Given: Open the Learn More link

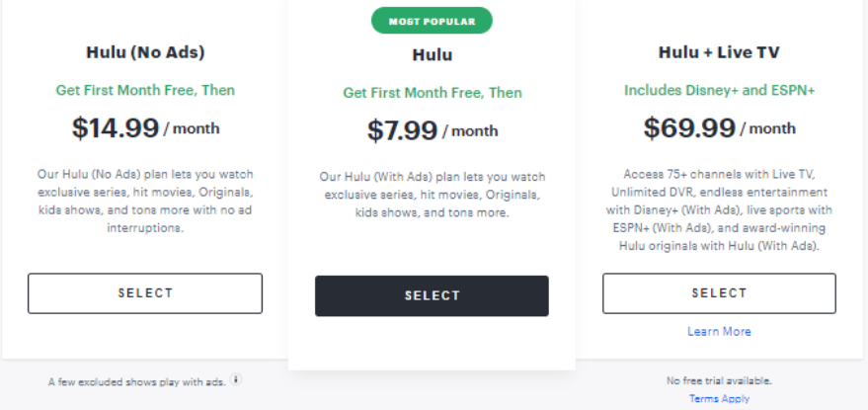Looking at the screenshot, I should 719,331.
